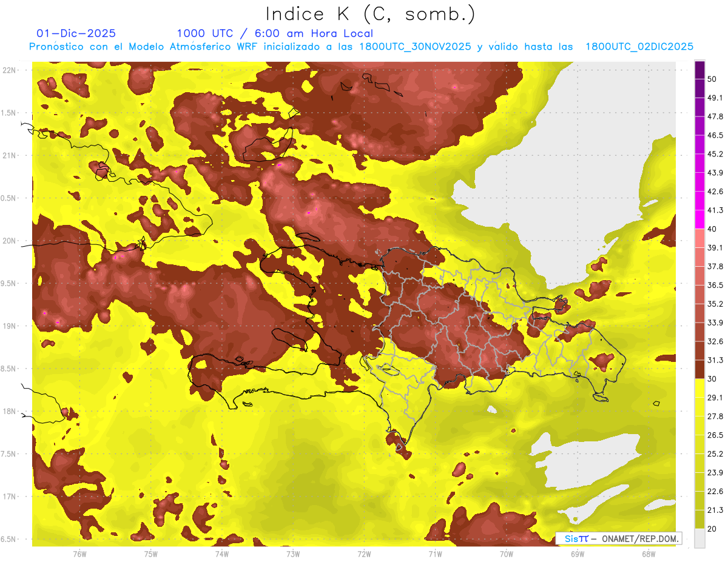
Task: Select the "01-Dic-2025" date label
Action: point(76,33)
